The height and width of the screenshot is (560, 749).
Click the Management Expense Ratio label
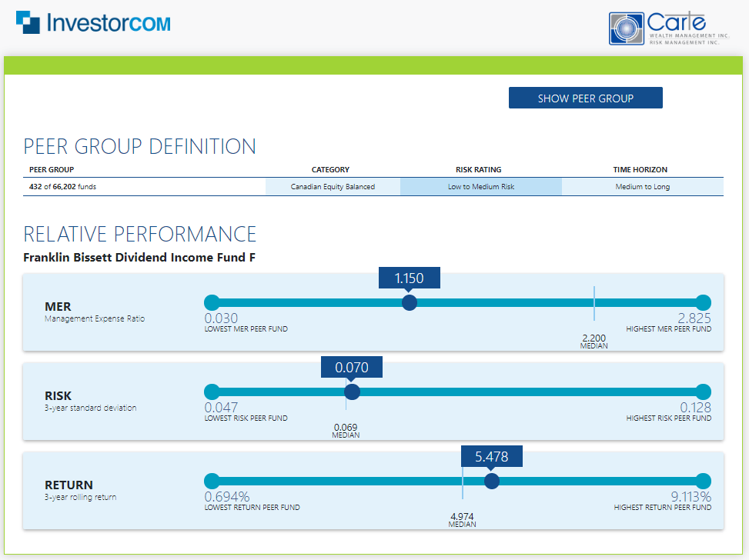click(95, 318)
